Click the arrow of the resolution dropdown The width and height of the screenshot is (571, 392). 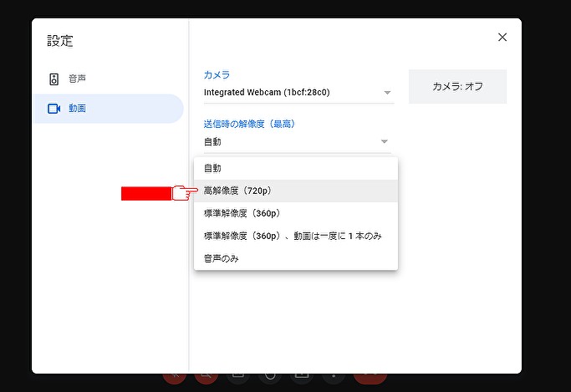(x=385, y=141)
